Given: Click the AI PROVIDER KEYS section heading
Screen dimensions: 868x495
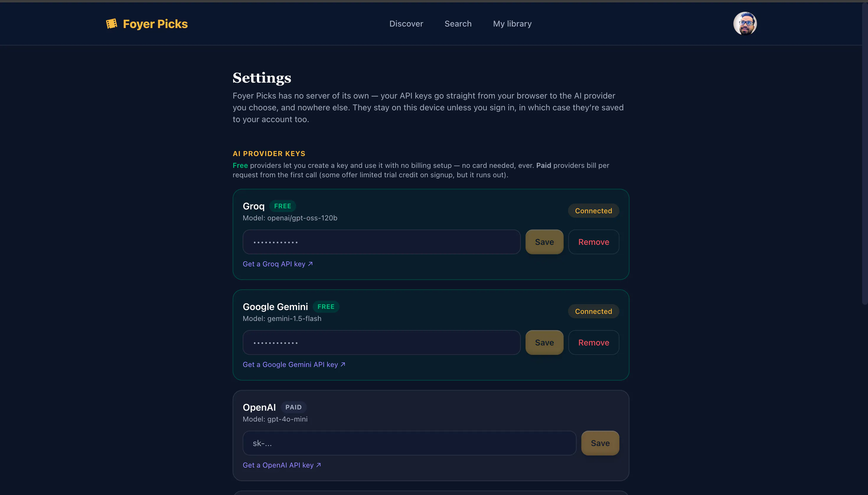Looking at the screenshot, I should pyautogui.click(x=269, y=154).
